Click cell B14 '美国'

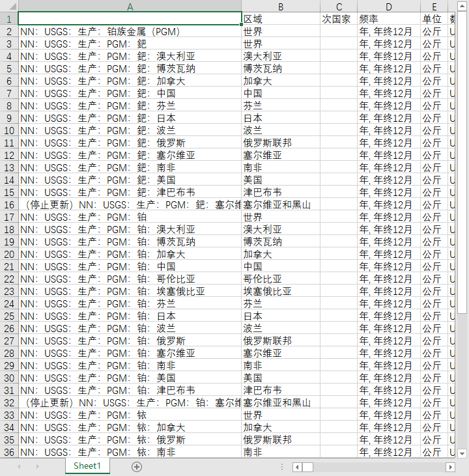tap(281, 180)
